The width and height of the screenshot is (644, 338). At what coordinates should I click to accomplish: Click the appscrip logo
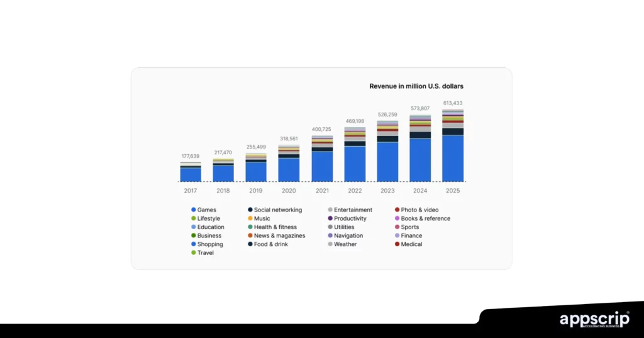click(x=594, y=320)
